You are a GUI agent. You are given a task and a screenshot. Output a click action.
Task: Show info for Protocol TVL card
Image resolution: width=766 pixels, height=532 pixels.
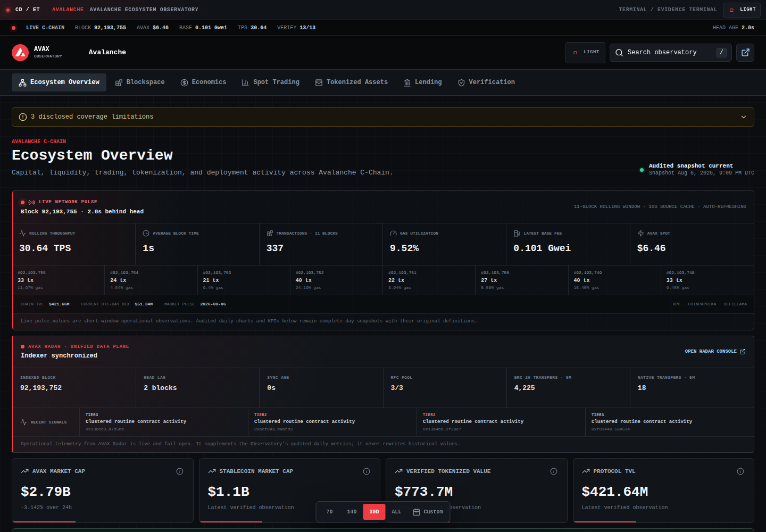[740, 471]
